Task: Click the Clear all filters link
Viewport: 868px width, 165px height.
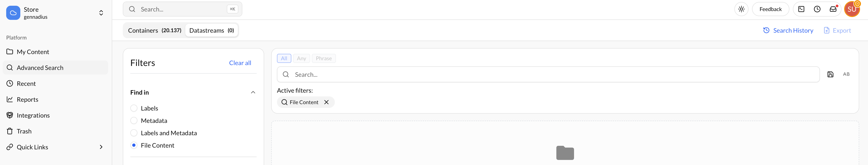Action: tap(240, 63)
